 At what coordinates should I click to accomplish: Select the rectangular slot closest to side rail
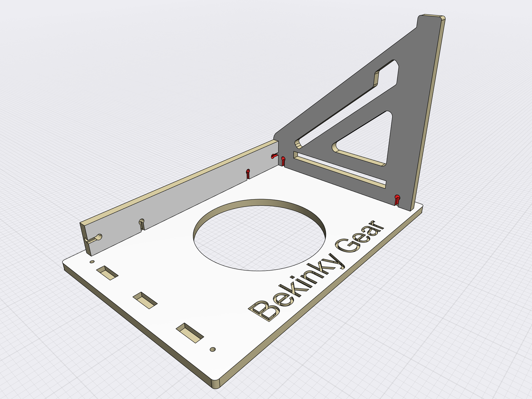[x=107, y=273]
